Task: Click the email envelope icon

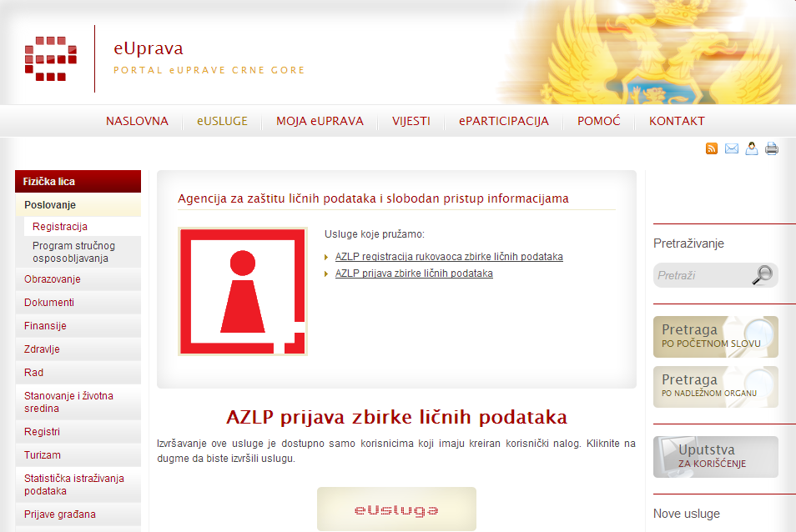Action: (x=732, y=148)
